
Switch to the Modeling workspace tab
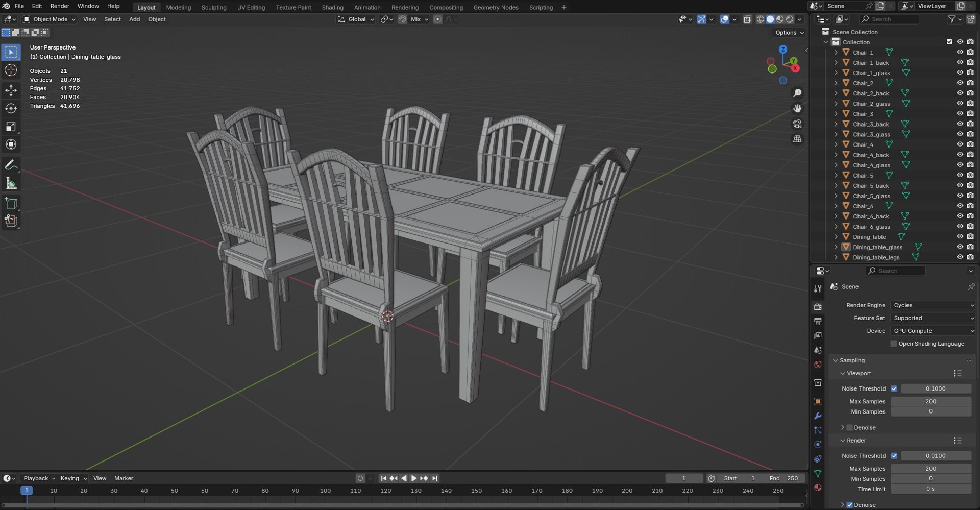(178, 7)
